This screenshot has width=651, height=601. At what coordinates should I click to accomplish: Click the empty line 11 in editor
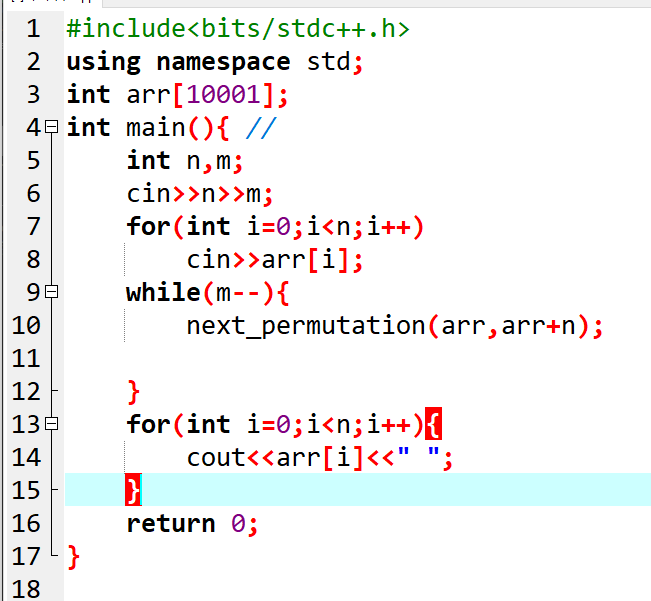click(x=350, y=359)
